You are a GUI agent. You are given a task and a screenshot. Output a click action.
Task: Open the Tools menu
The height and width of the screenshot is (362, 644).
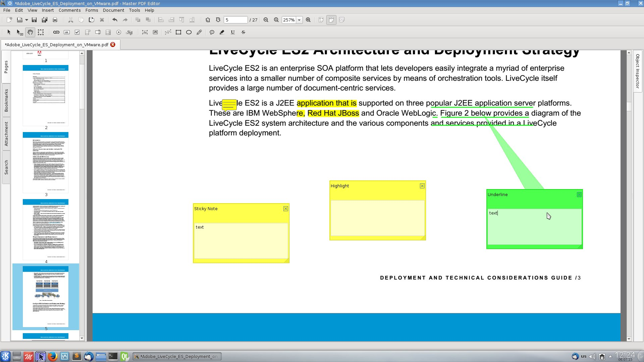[134, 10]
